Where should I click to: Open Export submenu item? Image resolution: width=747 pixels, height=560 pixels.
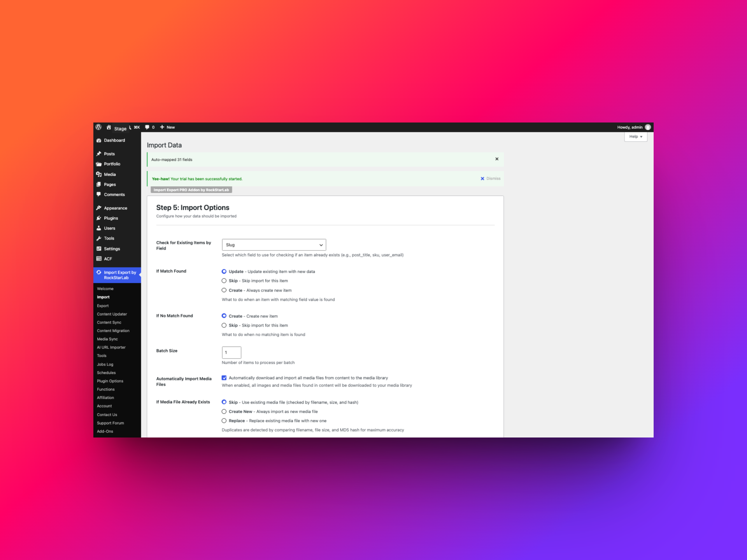coord(103,306)
